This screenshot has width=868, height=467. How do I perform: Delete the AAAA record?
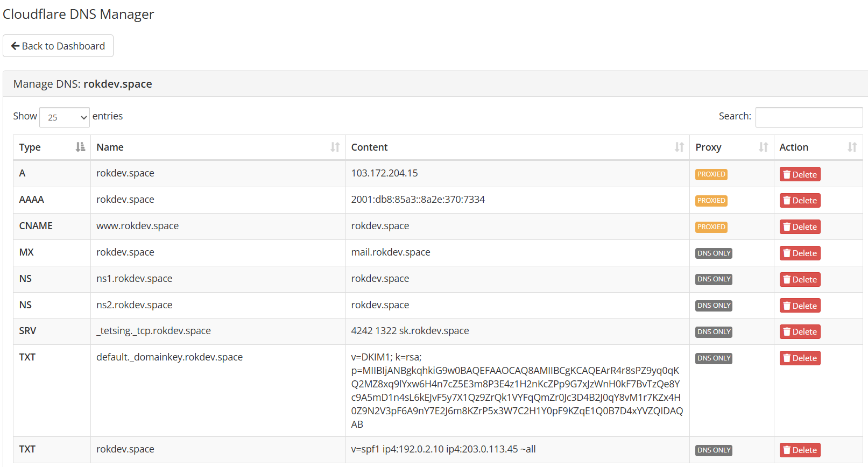(x=800, y=201)
